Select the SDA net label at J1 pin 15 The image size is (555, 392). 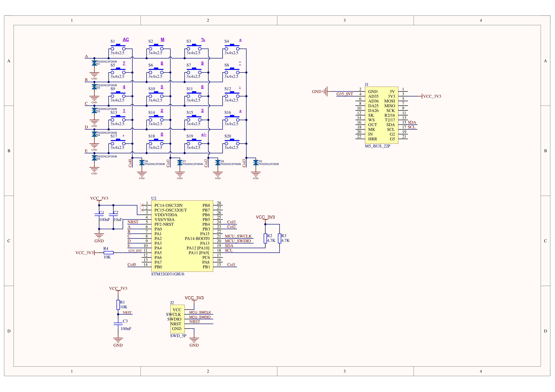tap(412, 122)
